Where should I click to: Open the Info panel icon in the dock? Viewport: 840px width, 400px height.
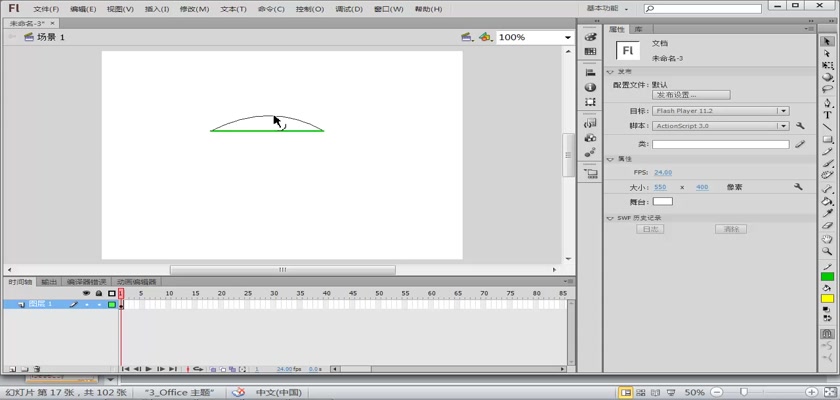[590, 87]
